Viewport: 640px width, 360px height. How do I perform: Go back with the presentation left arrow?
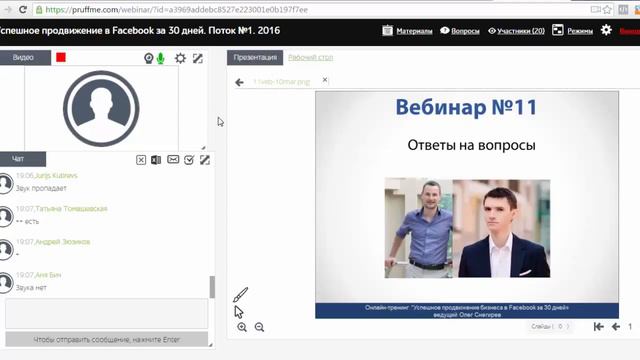point(239,82)
